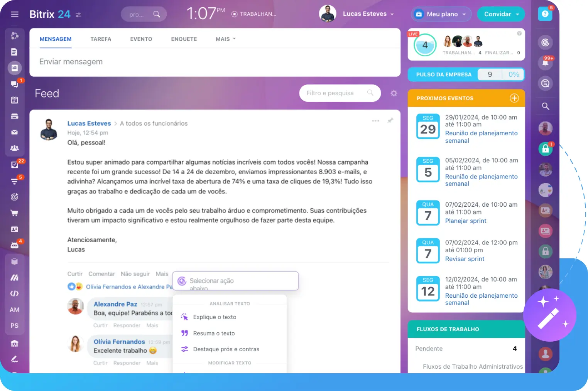Expand the Meu plano dropdown
The width and height of the screenshot is (588, 391).
441,14
